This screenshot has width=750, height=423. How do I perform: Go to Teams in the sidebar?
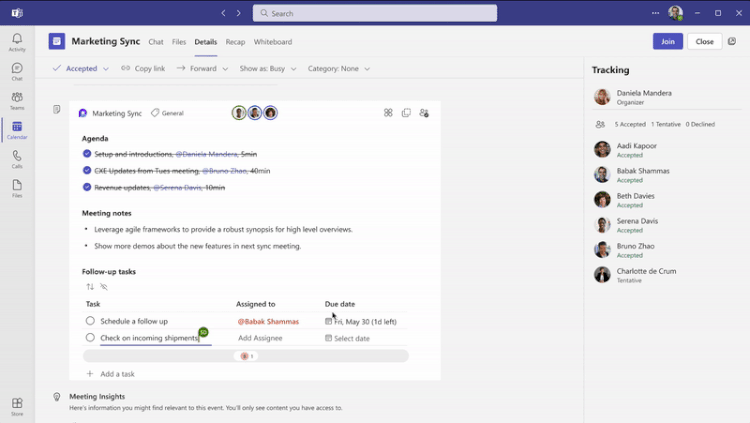point(17,101)
